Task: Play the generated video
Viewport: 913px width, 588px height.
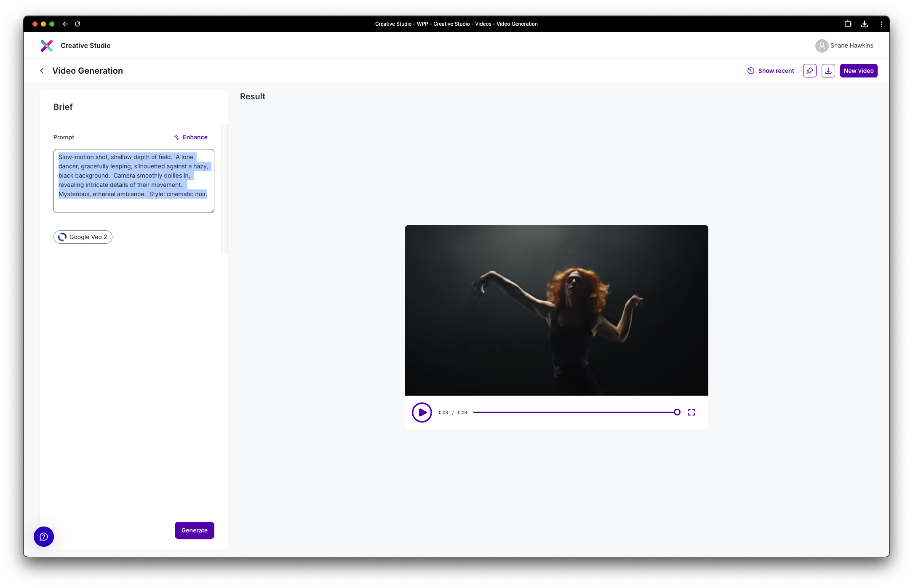Action: [x=422, y=412]
